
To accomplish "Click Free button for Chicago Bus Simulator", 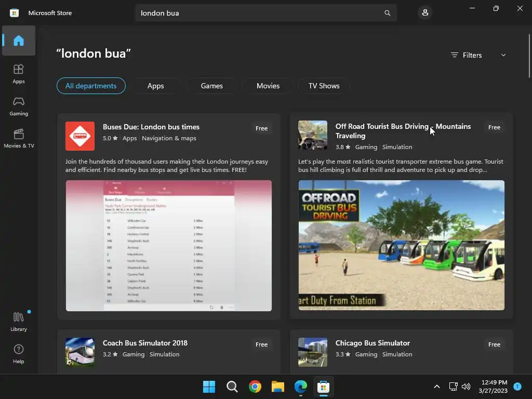I will tap(495, 344).
